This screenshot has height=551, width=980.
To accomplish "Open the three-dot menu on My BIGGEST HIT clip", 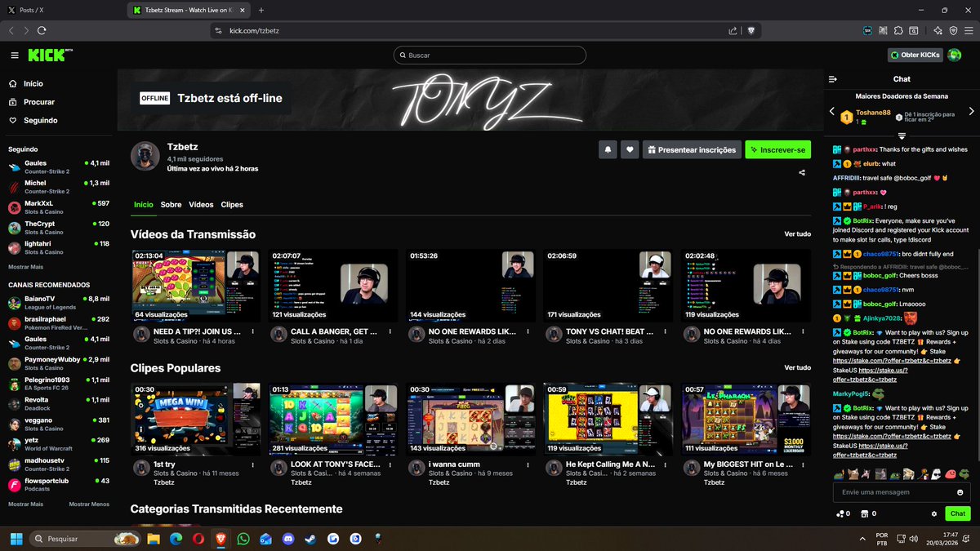I will [804, 464].
